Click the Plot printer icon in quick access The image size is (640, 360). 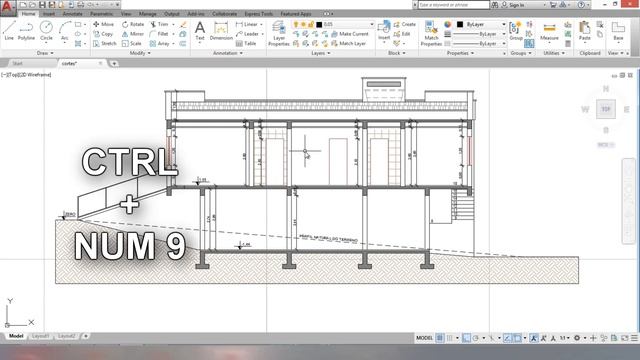coord(81,5)
